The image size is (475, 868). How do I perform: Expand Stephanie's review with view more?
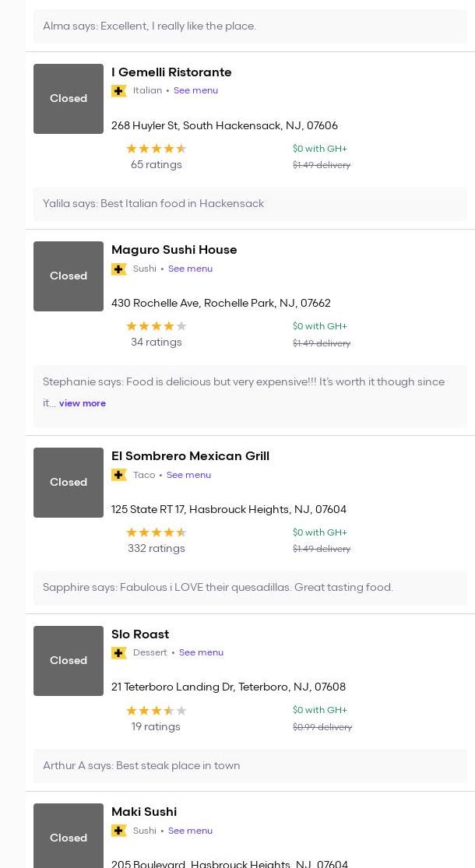(83, 403)
